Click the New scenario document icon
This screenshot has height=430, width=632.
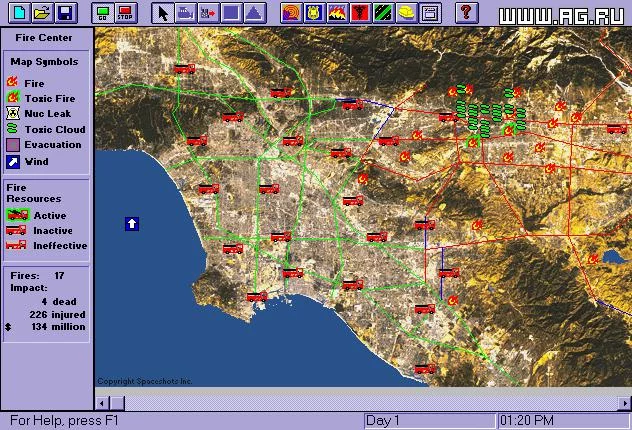pos(20,13)
